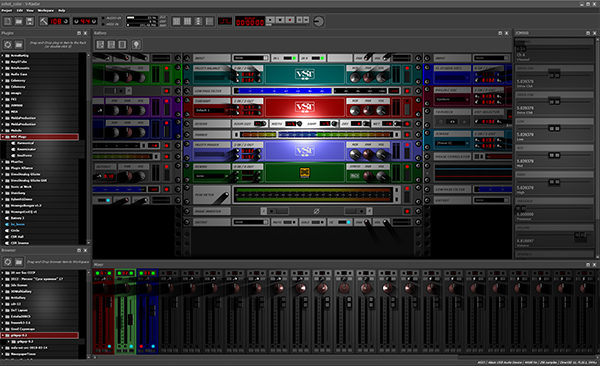
Task: Click the first rack view icon under Battery
Action: pyautogui.click(x=100, y=45)
